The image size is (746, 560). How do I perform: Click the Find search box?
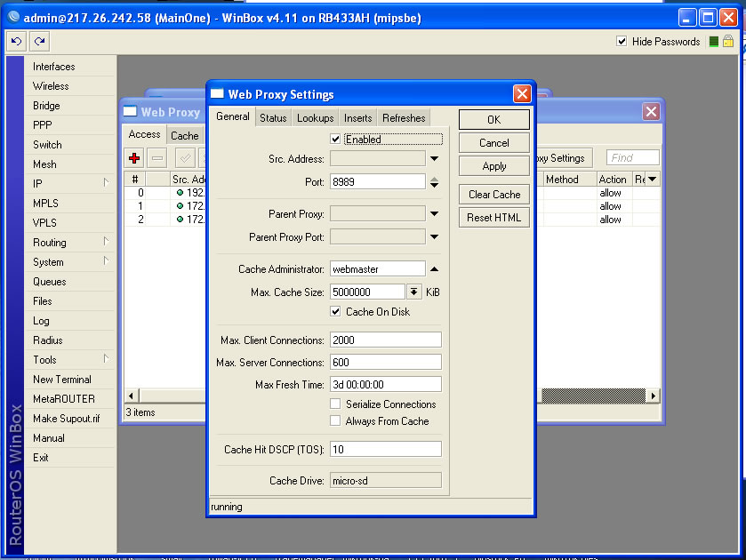pyautogui.click(x=633, y=157)
